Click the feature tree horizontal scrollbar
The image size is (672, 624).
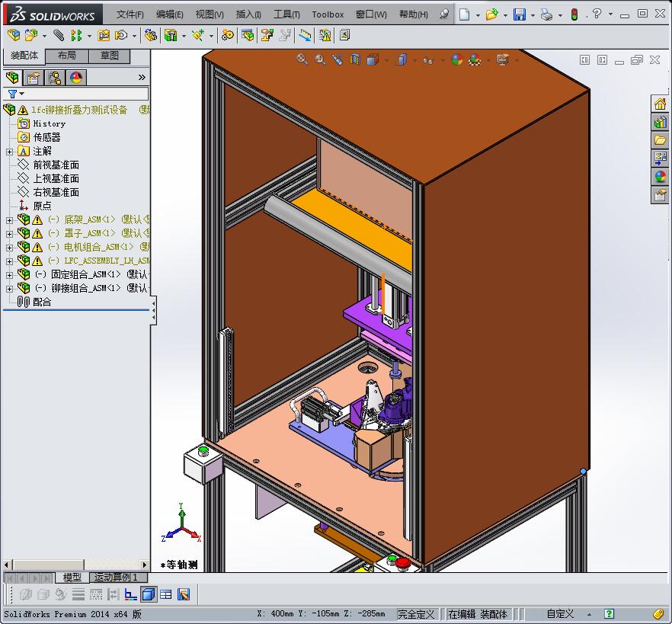tap(75, 565)
